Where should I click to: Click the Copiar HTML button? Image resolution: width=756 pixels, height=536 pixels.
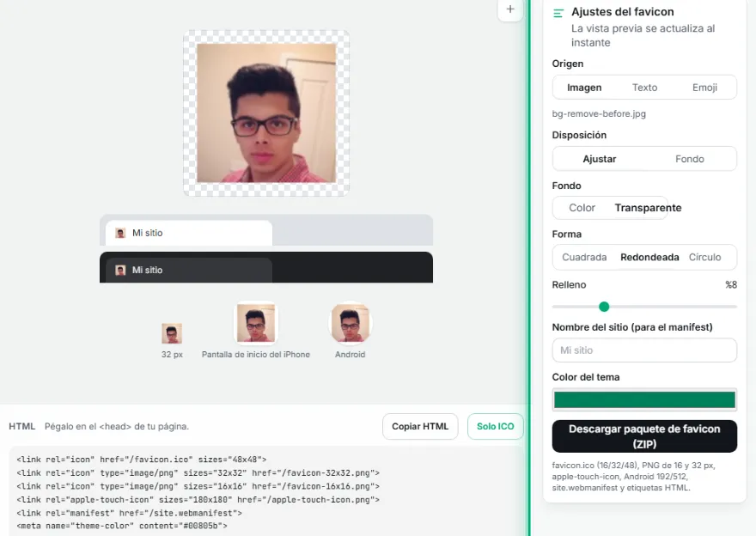point(420,427)
